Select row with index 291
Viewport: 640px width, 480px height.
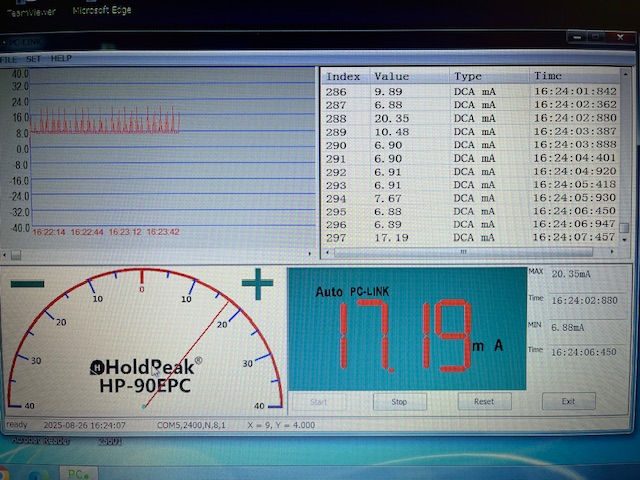[471, 158]
